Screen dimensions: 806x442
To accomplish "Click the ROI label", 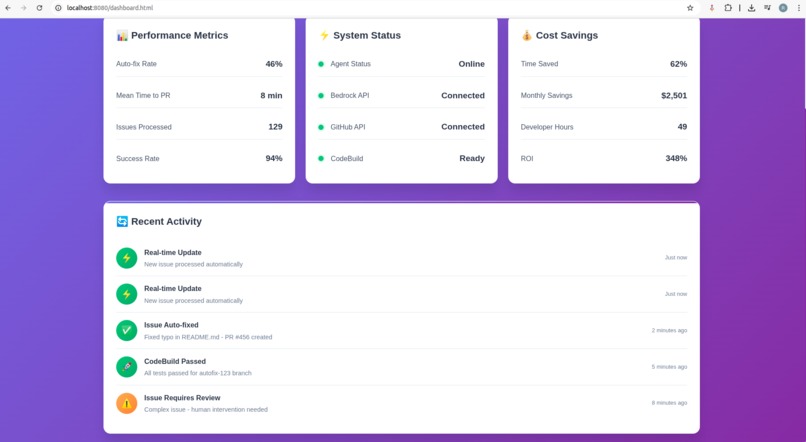I will (527, 159).
